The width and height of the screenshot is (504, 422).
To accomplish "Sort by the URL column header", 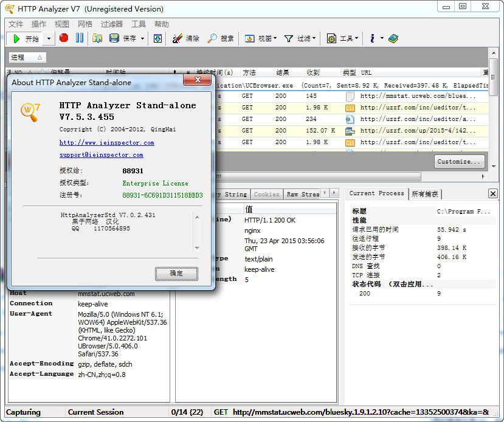I will tap(420, 72).
